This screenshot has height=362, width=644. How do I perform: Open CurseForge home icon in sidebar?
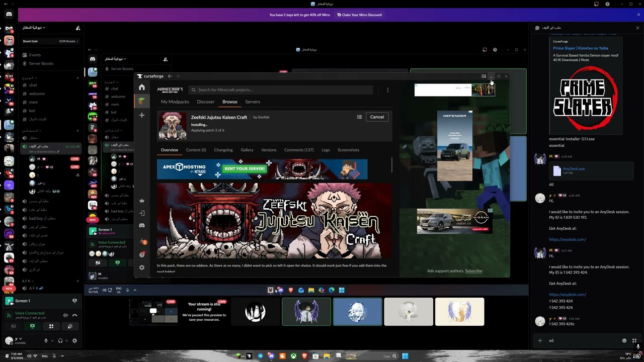(x=142, y=87)
